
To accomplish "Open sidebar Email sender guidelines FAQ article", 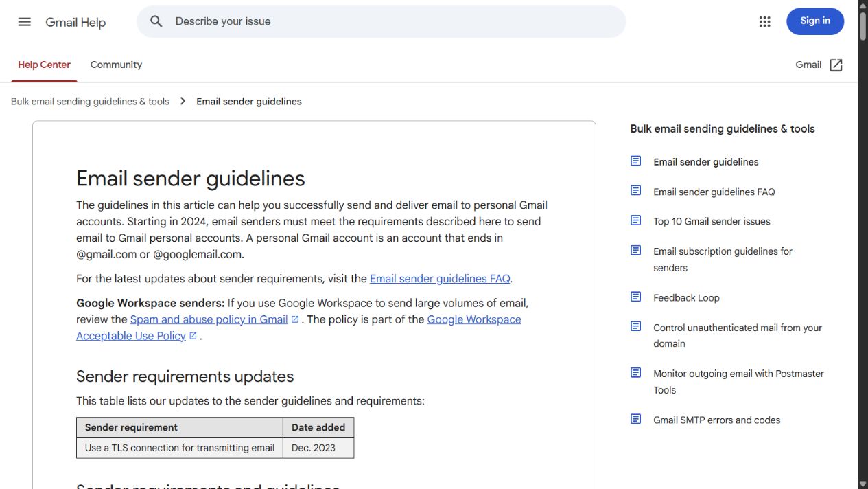I will 714,192.
